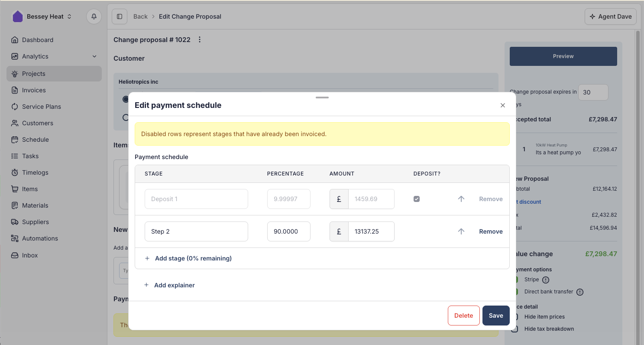Open the three-dot menu beside Change proposal
The width and height of the screenshot is (644, 345).
[x=200, y=39]
